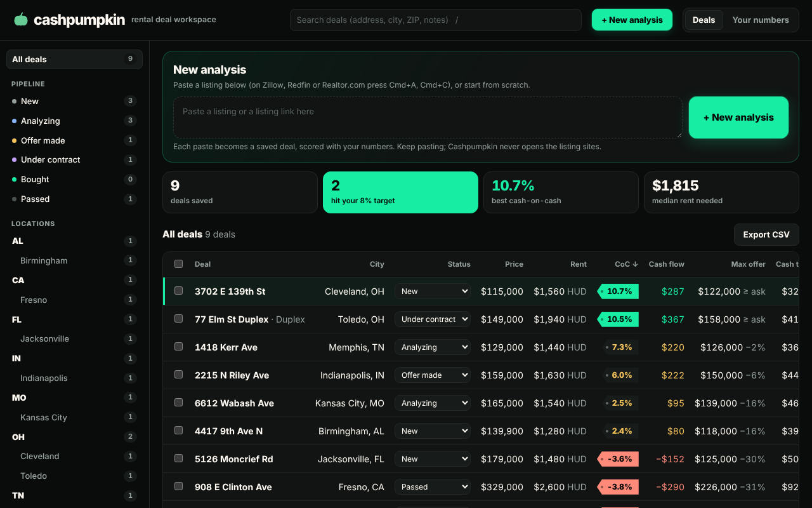Click the 10.7% CoC tag badge
The height and width of the screenshot is (508, 812).
(x=619, y=291)
